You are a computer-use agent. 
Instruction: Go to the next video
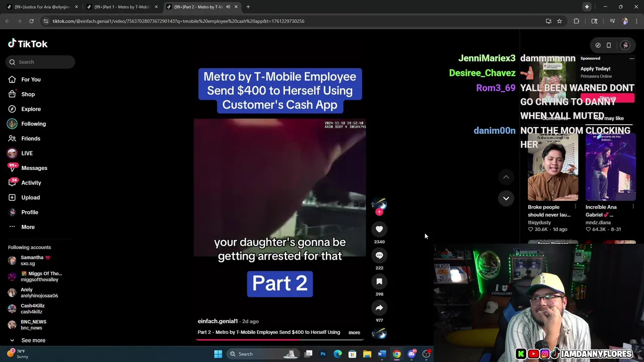[506, 199]
